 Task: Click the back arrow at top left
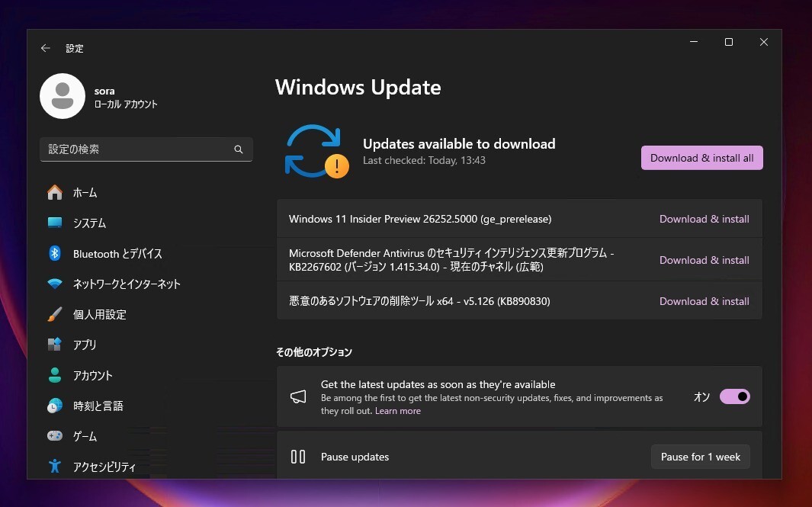[x=45, y=47]
